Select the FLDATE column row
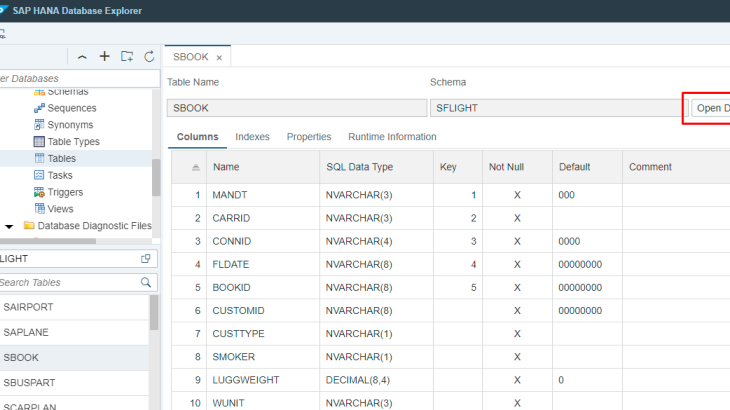Viewport: 730px width, 410px height. (x=451, y=264)
